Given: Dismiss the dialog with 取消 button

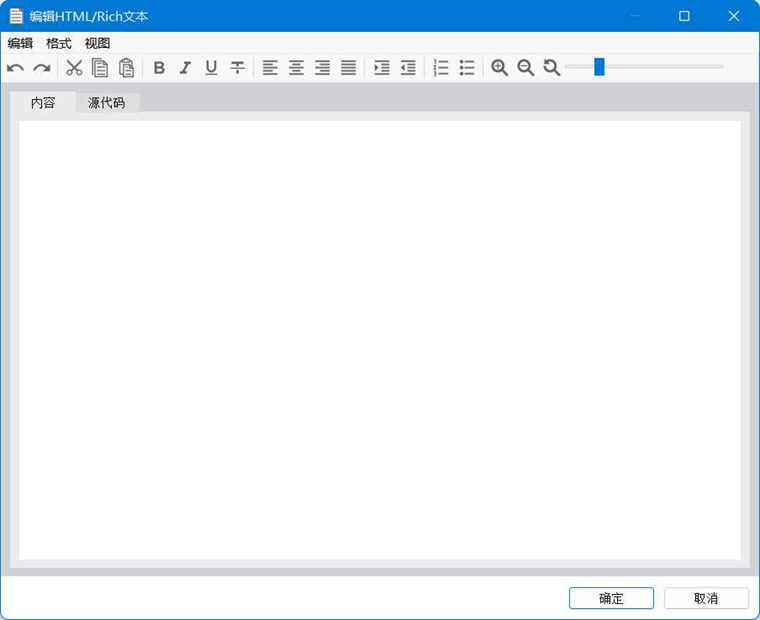Looking at the screenshot, I should coord(706,598).
